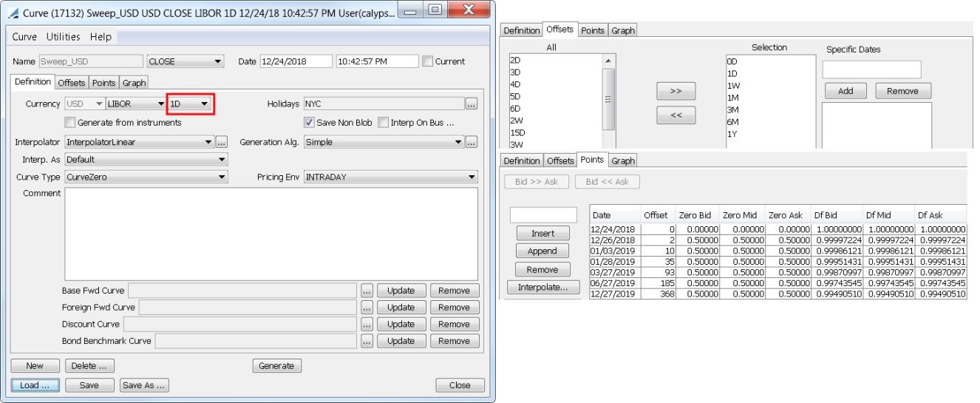Open the CLOSE instance dropdown
Image resolution: width=980 pixels, height=403 pixels.
186,61
